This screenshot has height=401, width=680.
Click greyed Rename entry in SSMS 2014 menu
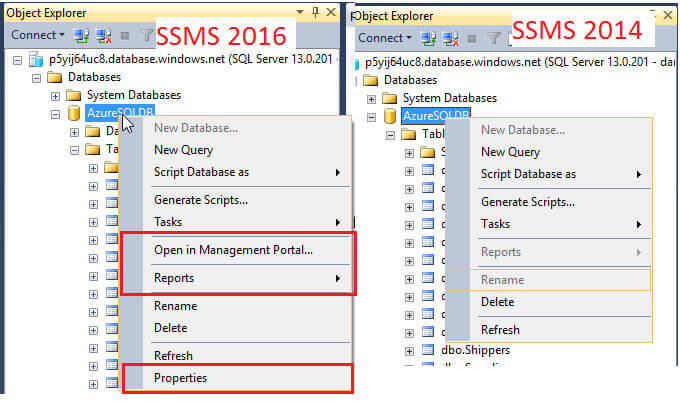point(549,280)
